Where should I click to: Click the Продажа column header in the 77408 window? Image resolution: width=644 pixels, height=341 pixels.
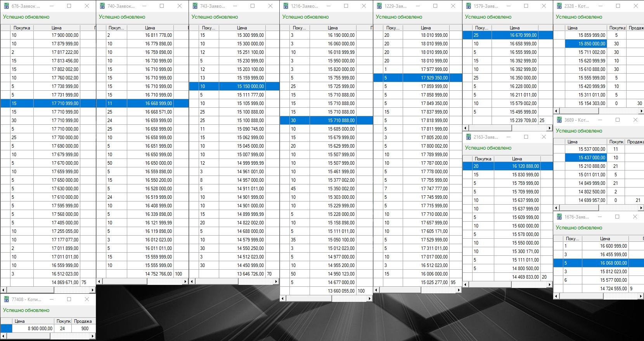click(x=83, y=321)
